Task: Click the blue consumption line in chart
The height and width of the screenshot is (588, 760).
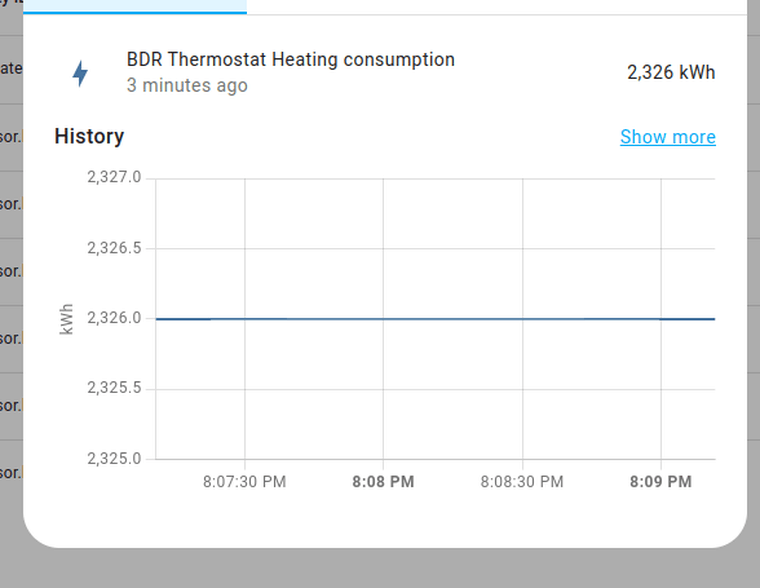Action: [x=435, y=319]
